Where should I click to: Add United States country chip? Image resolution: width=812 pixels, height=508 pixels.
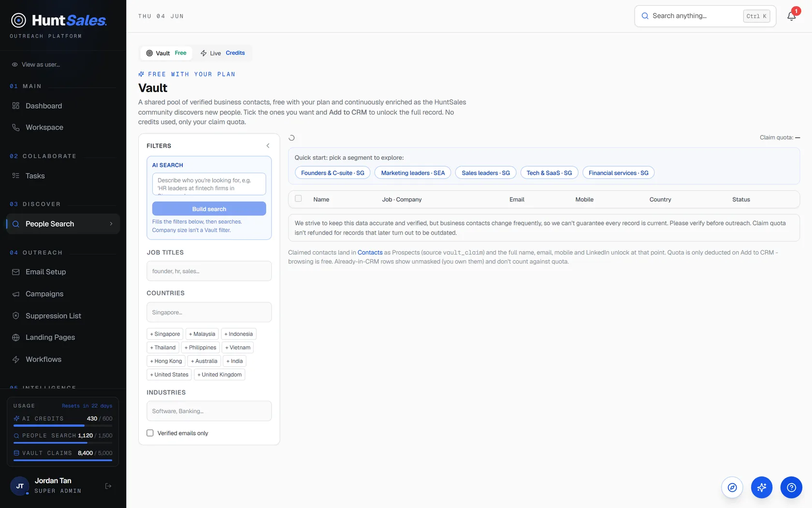pyautogui.click(x=169, y=374)
